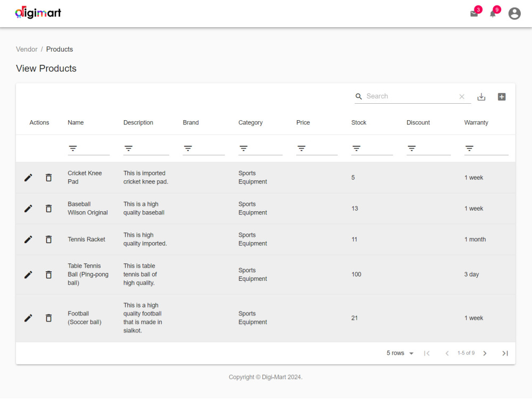
Task: Click the stock value '13'
Action: [354, 209]
